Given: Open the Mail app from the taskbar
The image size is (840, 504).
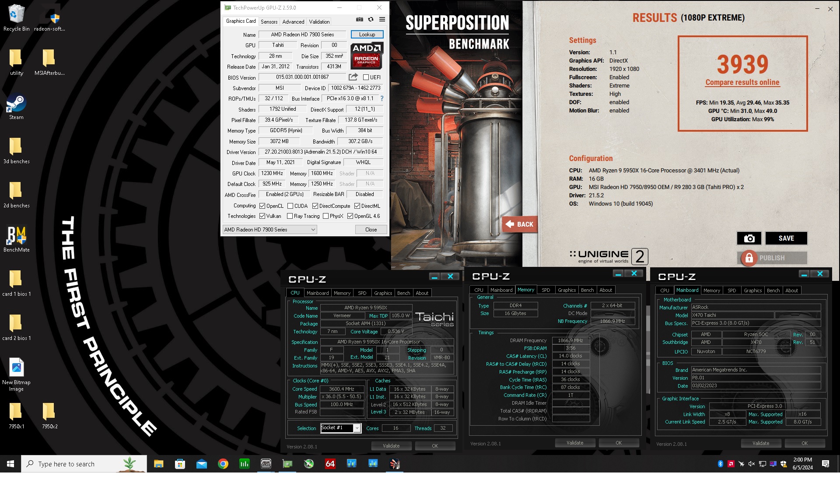Looking at the screenshot, I should point(201,464).
